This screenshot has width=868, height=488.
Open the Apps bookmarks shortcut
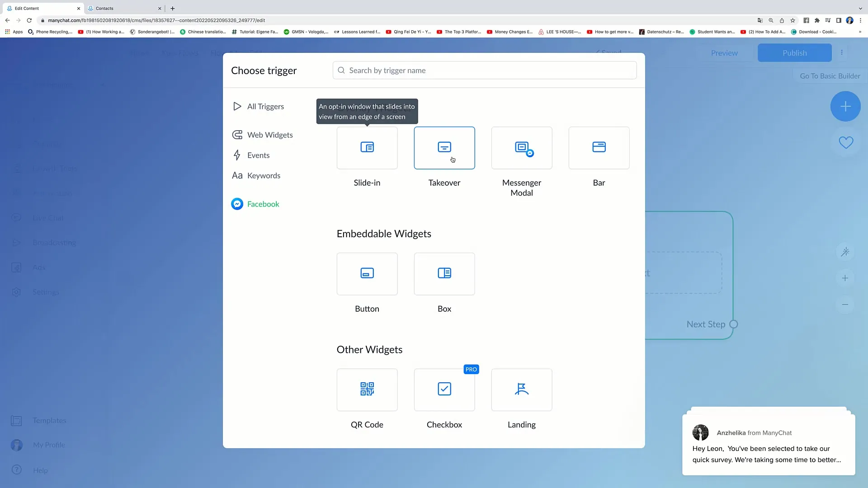pyautogui.click(x=14, y=32)
